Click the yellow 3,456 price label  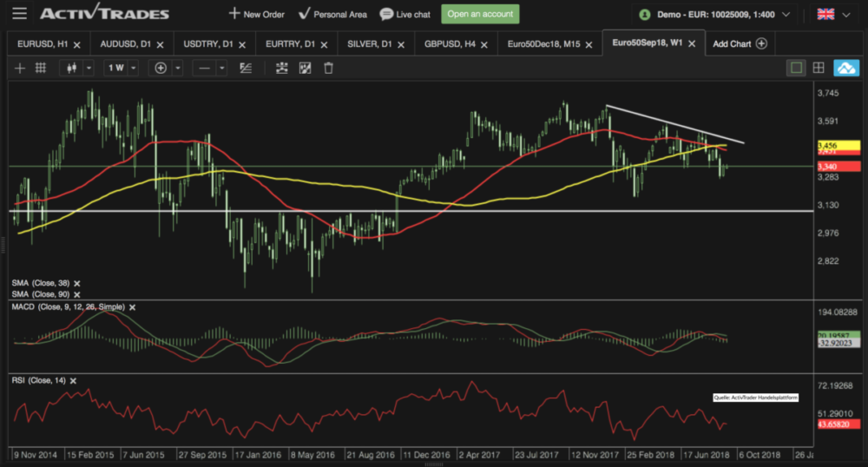(838, 145)
